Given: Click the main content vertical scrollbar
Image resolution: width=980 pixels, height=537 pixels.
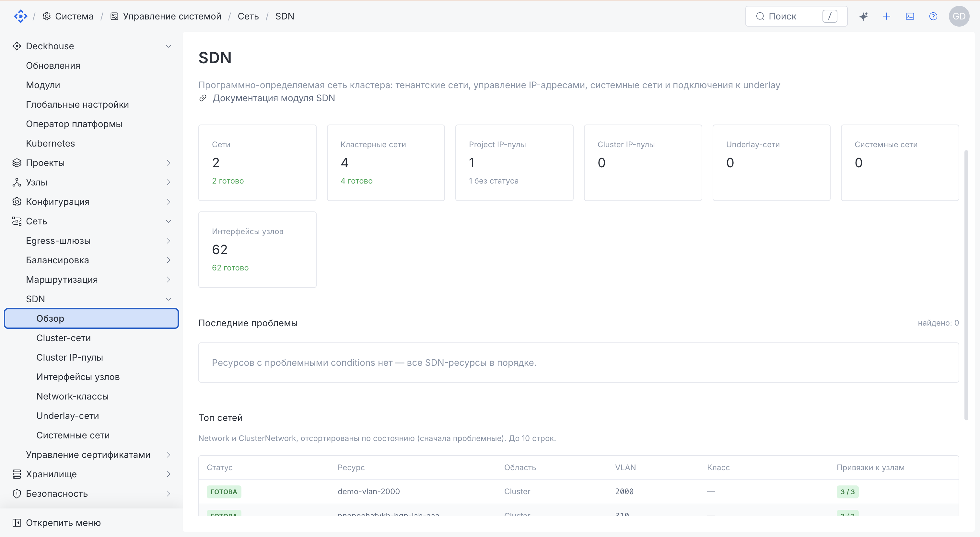Looking at the screenshot, I should click(x=966, y=285).
